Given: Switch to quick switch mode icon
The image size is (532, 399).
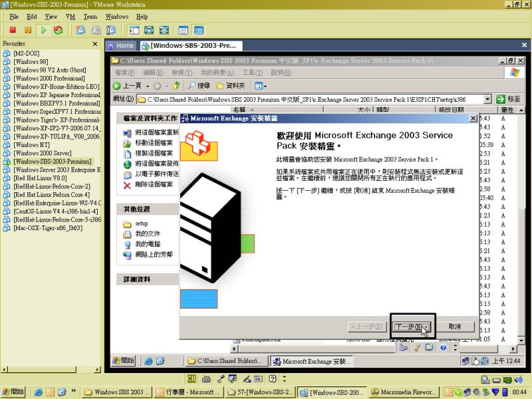Looking at the screenshot, I should coord(149,30).
